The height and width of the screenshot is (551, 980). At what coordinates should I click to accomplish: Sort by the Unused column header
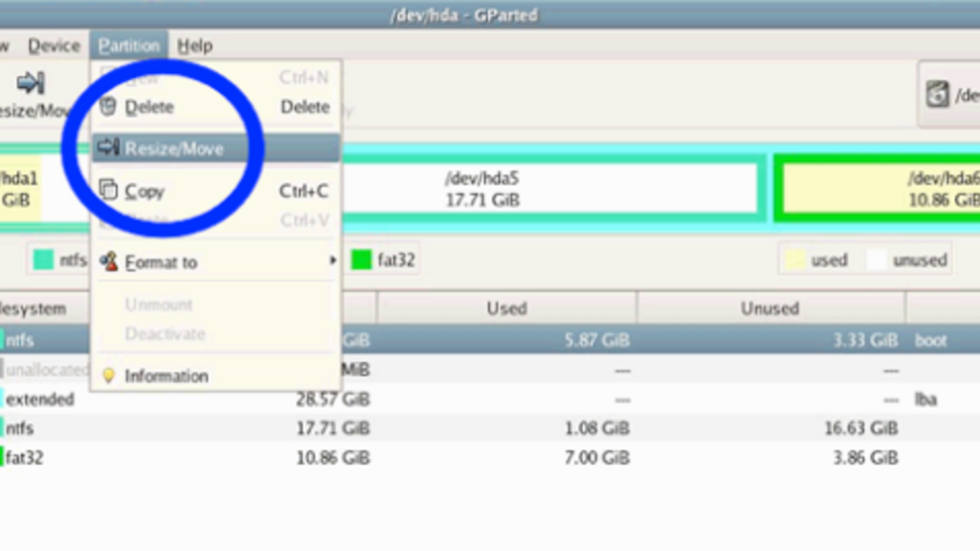pos(770,309)
